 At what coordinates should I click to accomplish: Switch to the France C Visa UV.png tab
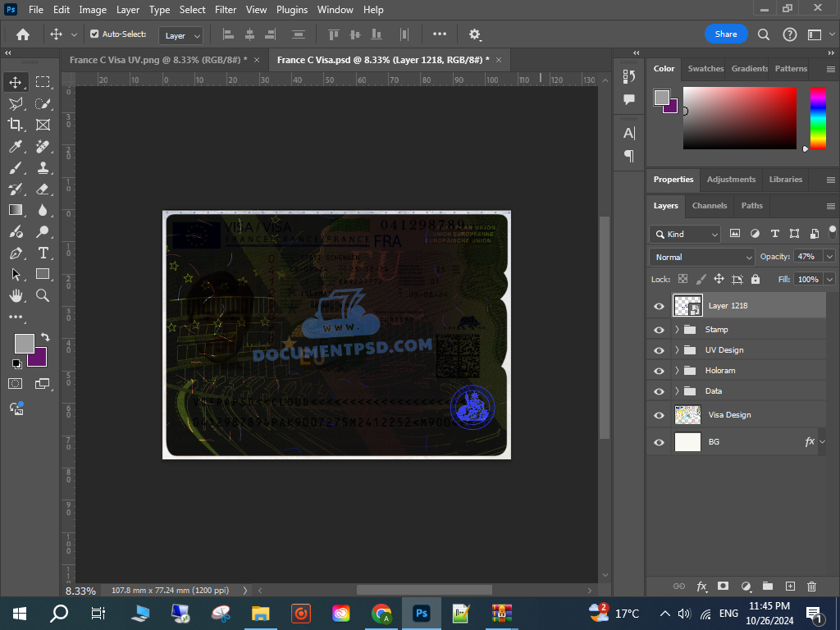[x=158, y=60]
